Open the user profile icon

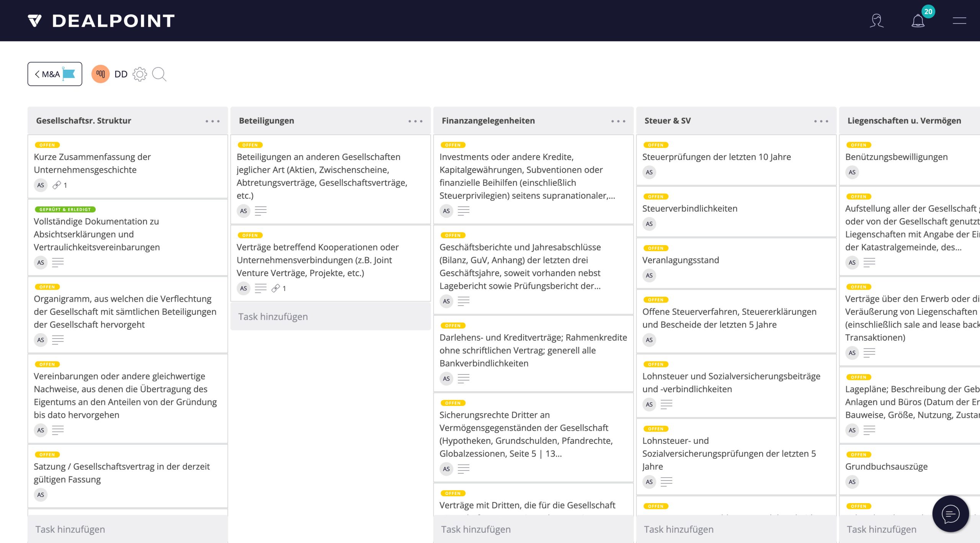pyautogui.click(x=876, y=21)
